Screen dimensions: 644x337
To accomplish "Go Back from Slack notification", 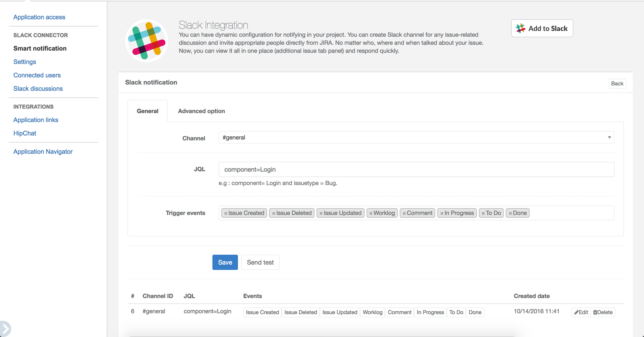I will pos(617,84).
